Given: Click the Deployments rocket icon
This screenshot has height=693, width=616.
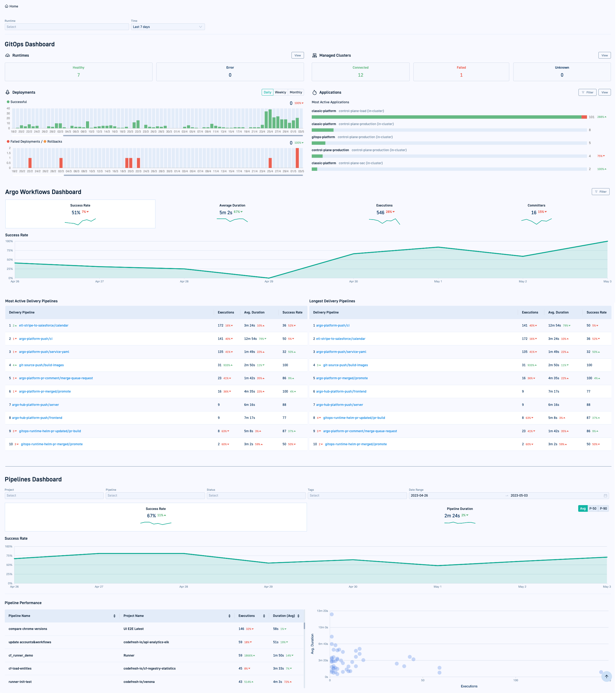Looking at the screenshot, I should pyautogui.click(x=7, y=92).
